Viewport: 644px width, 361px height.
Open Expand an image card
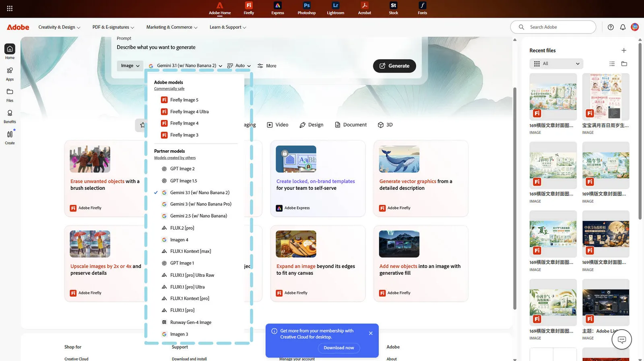click(318, 263)
